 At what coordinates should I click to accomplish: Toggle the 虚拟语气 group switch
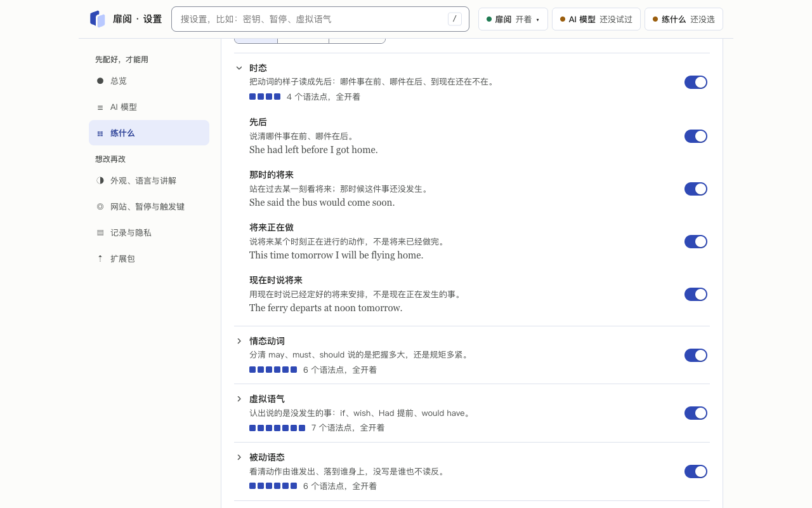coord(696,413)
